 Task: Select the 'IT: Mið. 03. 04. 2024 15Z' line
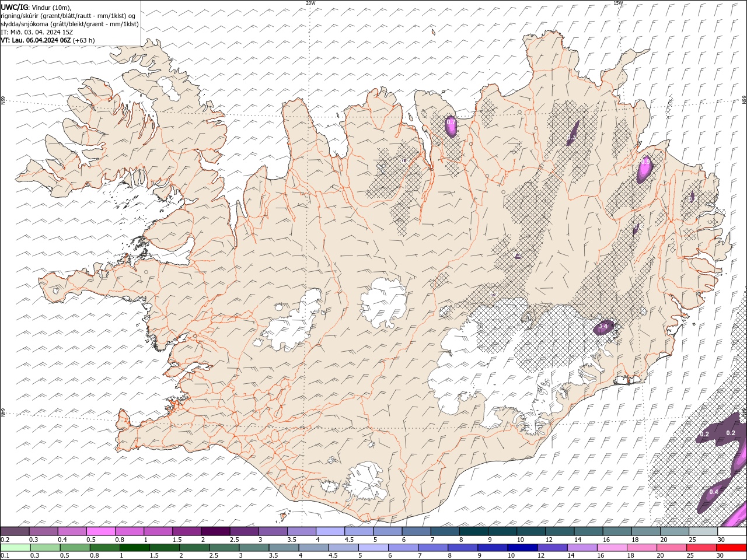[38, 32]
